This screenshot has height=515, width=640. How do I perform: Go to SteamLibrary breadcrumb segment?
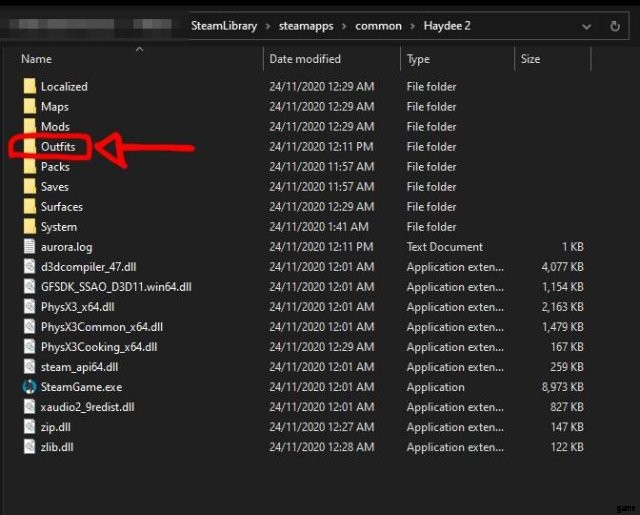pos(224,26)
